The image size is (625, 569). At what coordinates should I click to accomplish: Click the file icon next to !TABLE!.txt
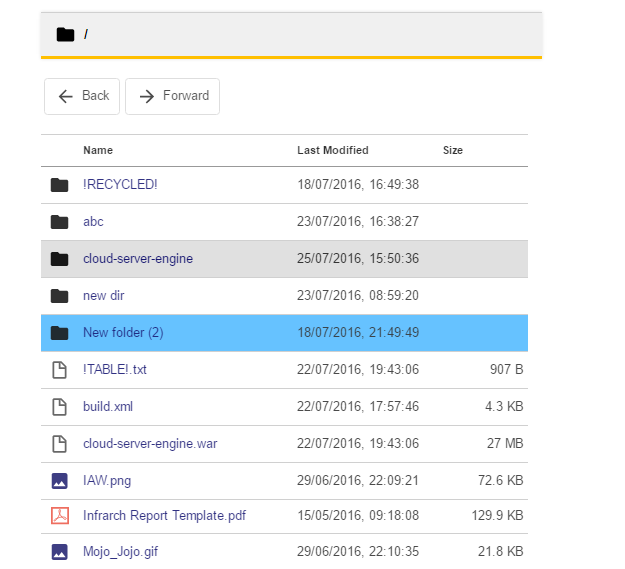(x=59, y=370)
